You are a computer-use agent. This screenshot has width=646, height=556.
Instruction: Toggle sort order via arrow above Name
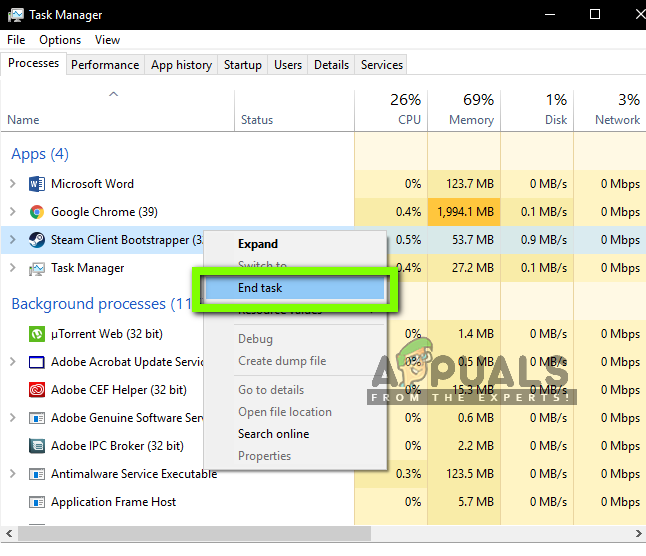tap(113, 94)
